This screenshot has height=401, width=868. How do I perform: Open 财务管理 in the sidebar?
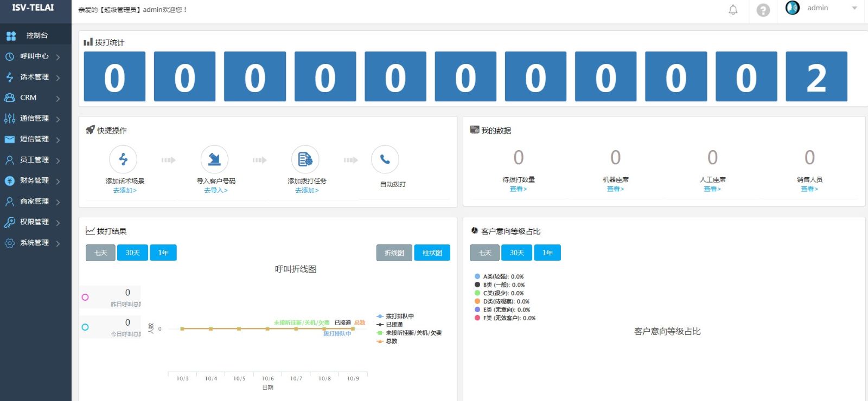coord(35,180)
